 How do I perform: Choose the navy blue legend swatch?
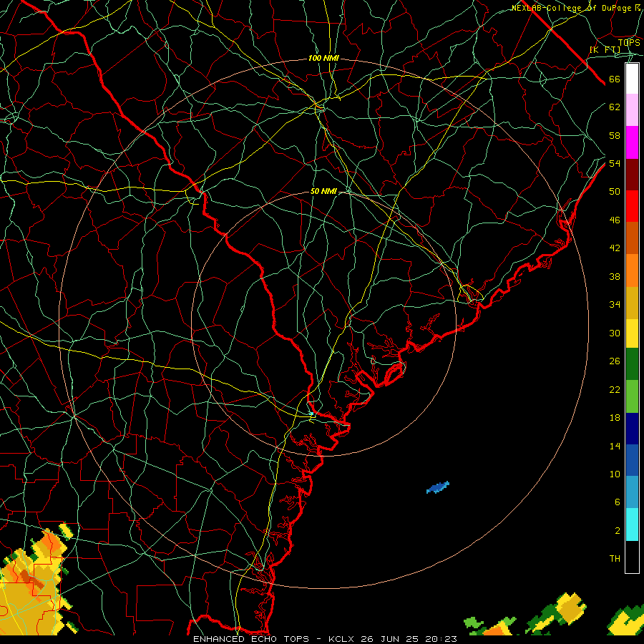[x=632, y=429]
